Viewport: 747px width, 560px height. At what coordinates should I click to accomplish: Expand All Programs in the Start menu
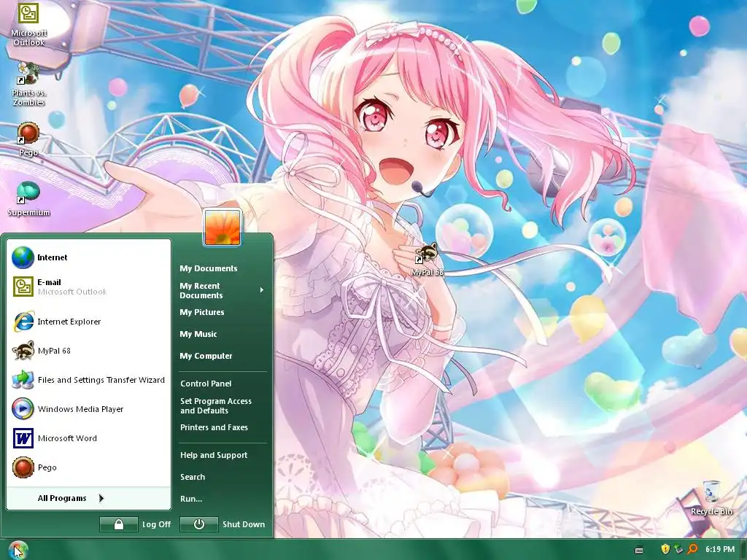tap(88, 498)
